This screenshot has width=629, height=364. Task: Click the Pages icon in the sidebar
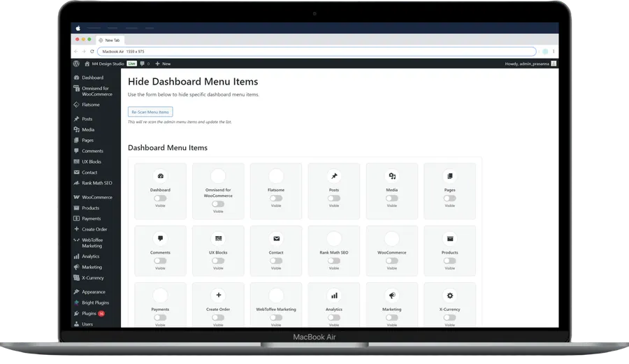coord(76,140)
